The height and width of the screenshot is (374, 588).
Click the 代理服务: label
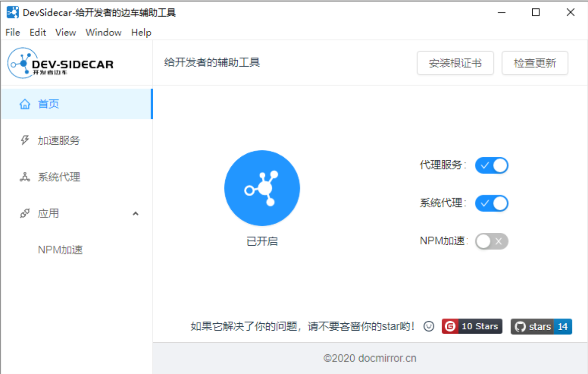pos(443,165)
